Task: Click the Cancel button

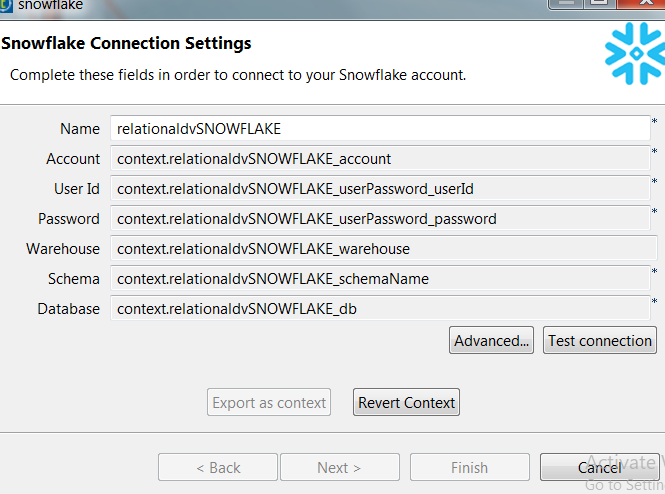Action: (x=599, y=467)
